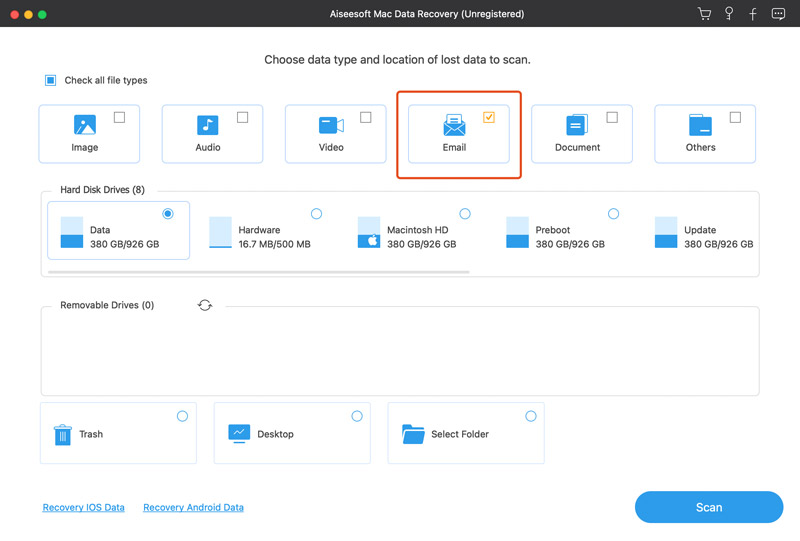Click the register key icon

(729, 14)
